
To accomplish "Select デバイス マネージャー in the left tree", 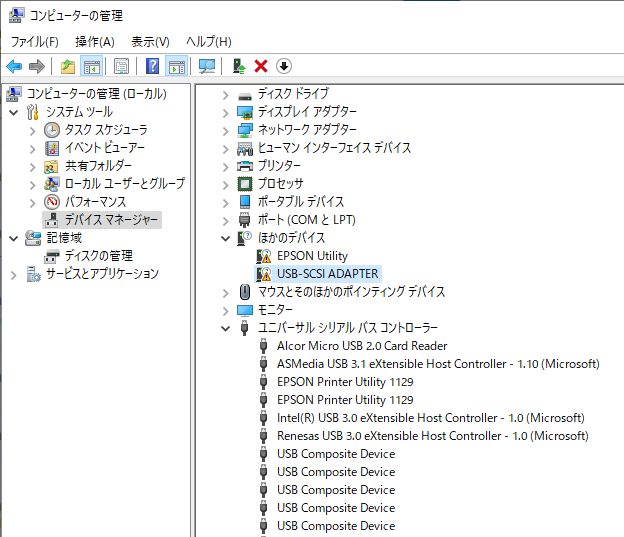I will tap(111, 220).
